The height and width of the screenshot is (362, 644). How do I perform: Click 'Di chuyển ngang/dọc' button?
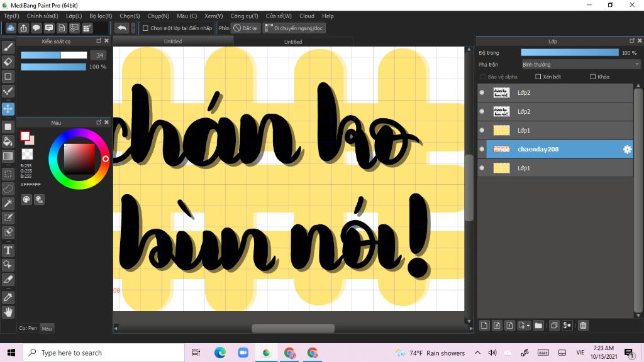(x=294, y=28)
